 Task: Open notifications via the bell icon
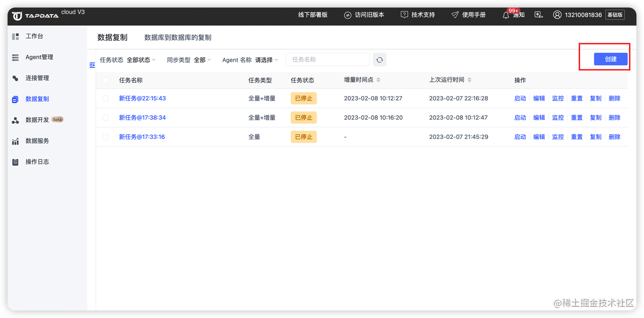coord(506,16)
